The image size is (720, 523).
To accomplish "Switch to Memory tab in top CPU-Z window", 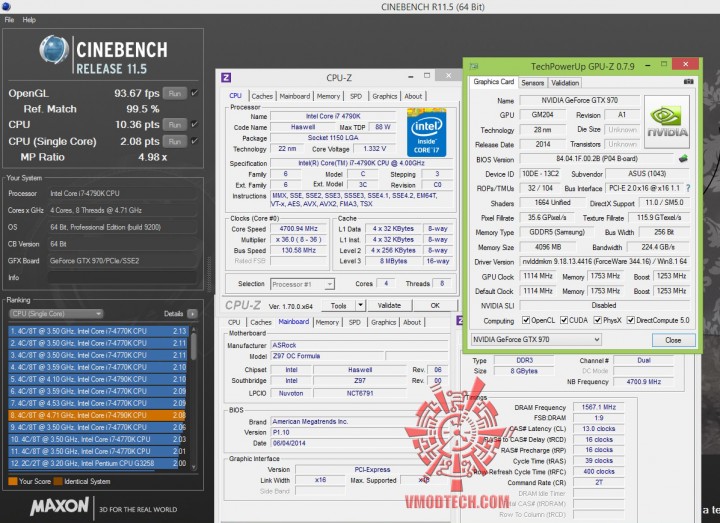I will [328, 96].
